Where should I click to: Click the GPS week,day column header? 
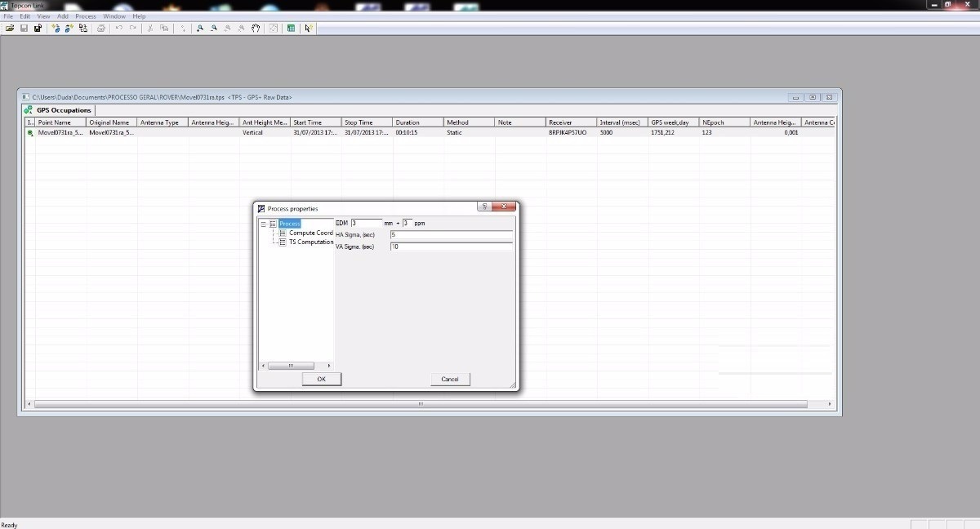674,122
